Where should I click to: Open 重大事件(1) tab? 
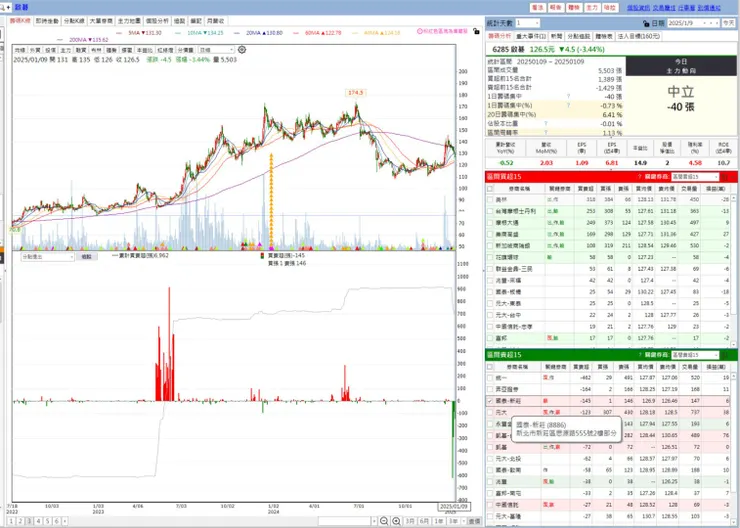tap(530, 36)
